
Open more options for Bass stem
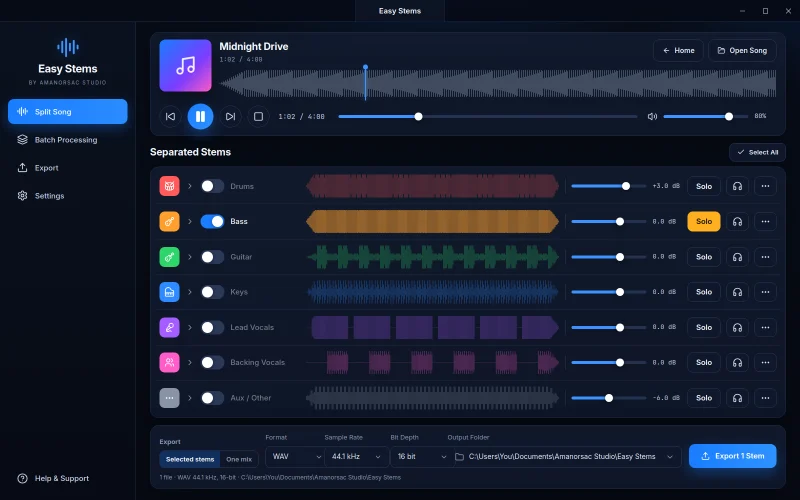coord(765,221)
